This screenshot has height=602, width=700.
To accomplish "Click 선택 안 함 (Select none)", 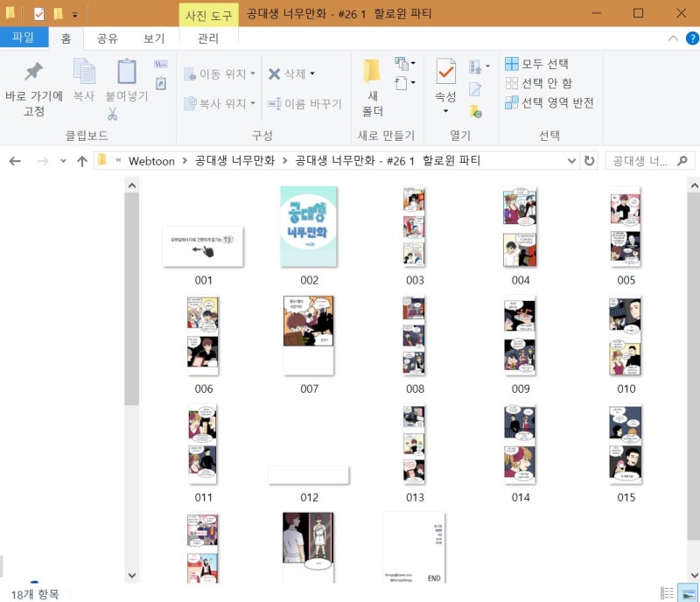I will [x=538, y=83].
